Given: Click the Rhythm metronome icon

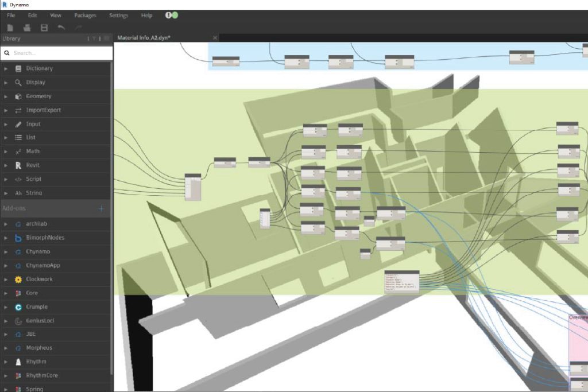Looking at the screenshot, I should [18, 362].
